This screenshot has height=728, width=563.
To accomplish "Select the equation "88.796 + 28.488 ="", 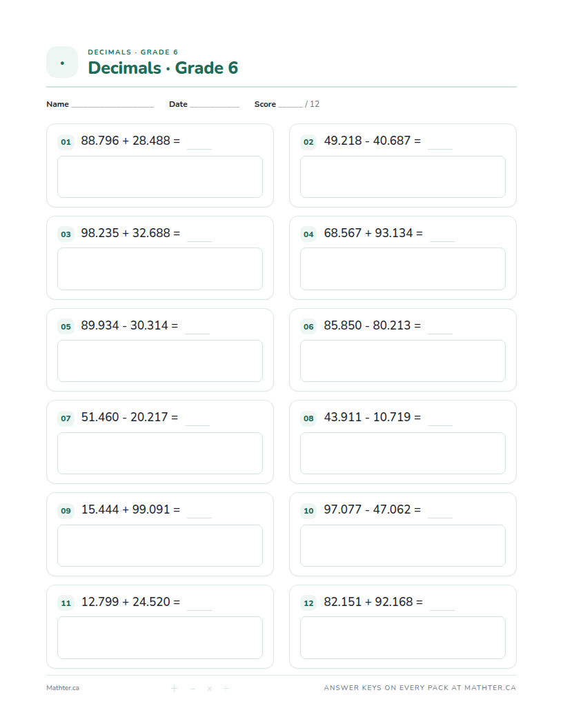I will [130, 140].
